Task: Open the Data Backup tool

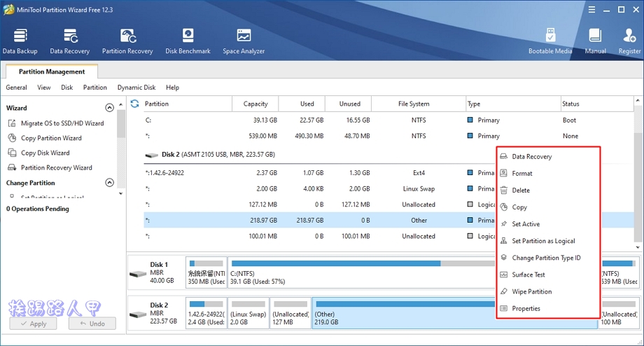Action: (x=20, y=41)
